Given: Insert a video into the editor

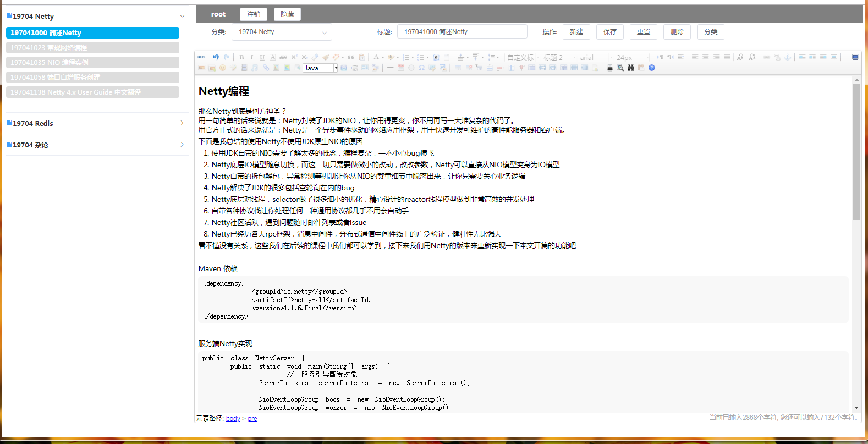Looking at the screenshot, I should (x=244, y=68).
